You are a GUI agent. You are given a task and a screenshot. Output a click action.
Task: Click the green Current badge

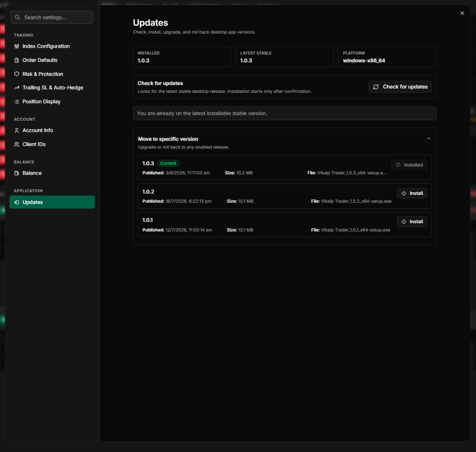[x=168, y=163]
